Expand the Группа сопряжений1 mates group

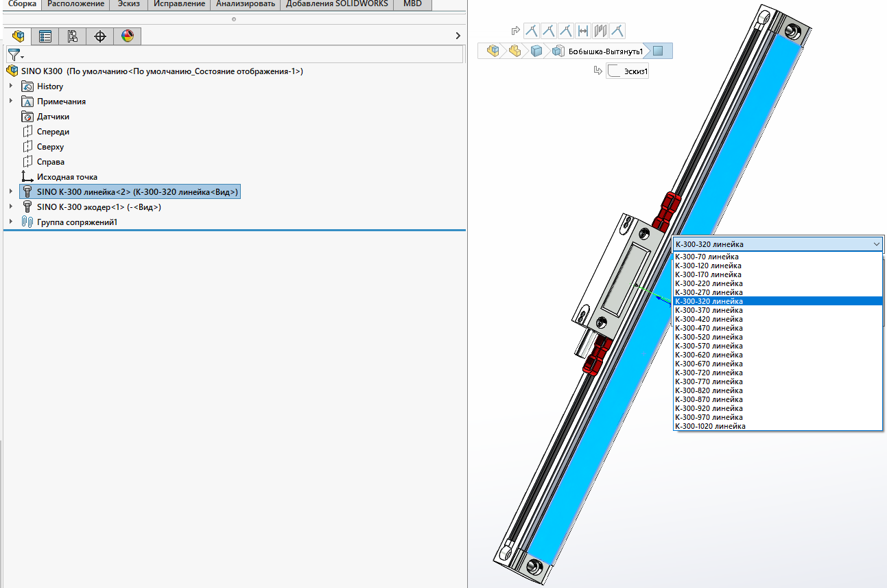pyautogui.click(x=10, y=222)
